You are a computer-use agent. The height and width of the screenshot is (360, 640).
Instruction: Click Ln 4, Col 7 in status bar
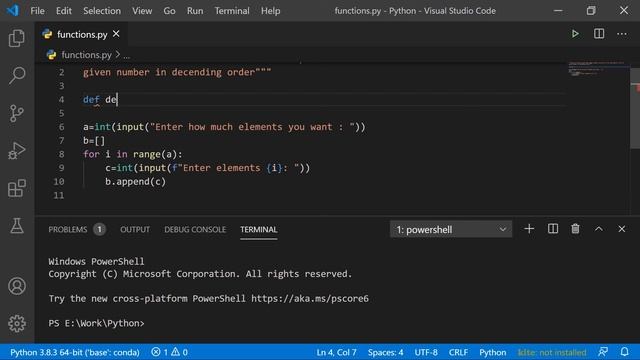tap(336, 352)
